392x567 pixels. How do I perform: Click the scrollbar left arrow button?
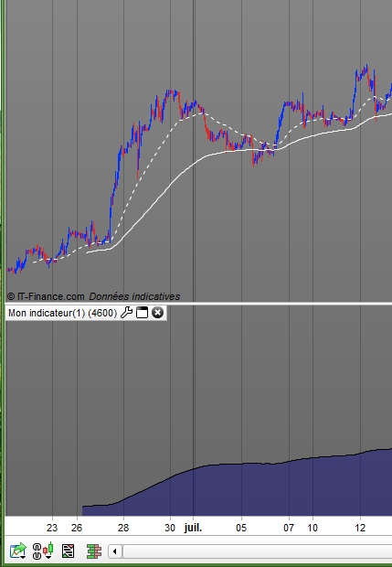pos(115,551)
